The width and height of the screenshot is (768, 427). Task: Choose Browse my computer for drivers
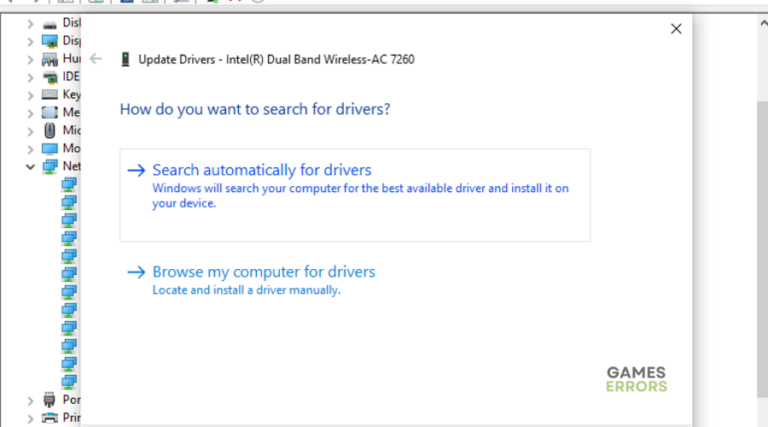[x=264, y=272]
